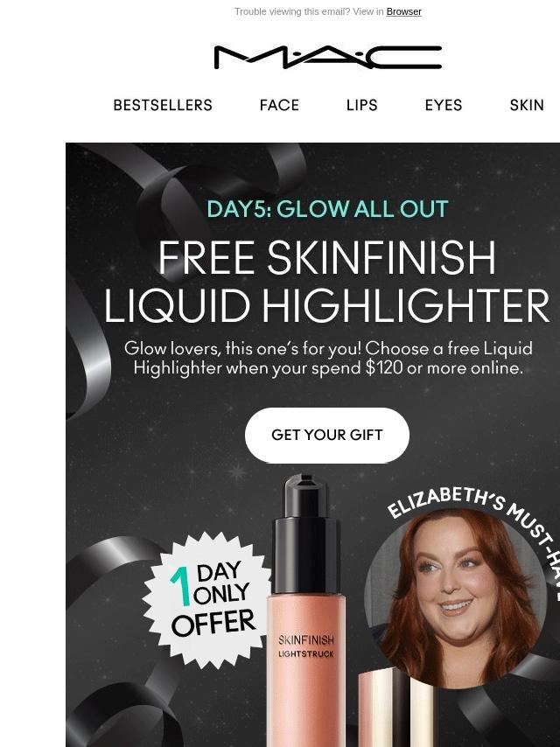Go to BESTSELLERS category
Image resolution: width=560 pixels, height=747 pixels.
[163, 105]
